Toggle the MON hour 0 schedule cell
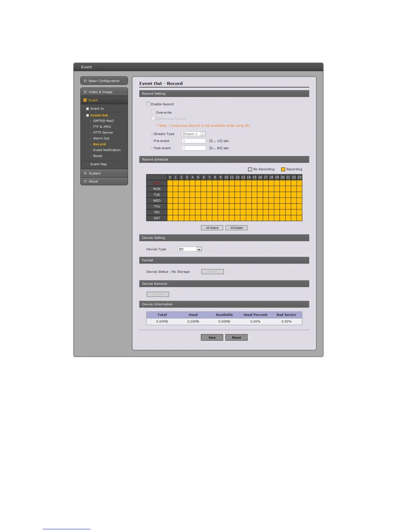The image size is (411, 532). coord(170,189)
